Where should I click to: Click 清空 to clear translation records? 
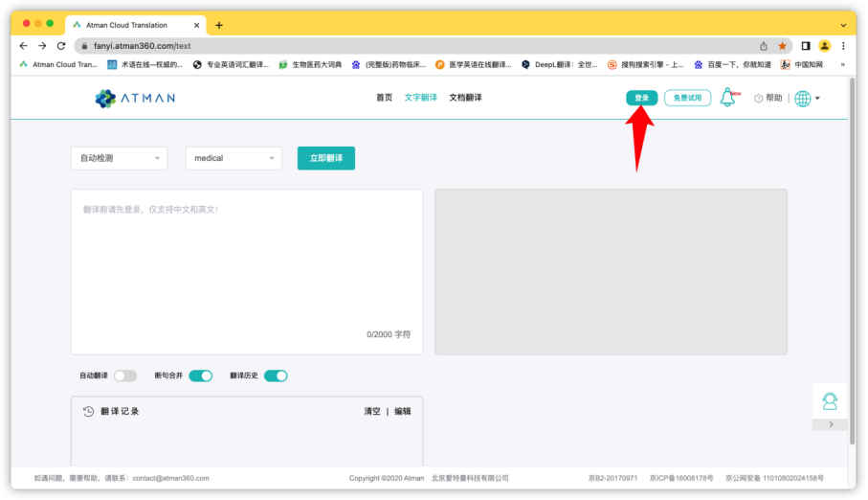(x=372, y=411)
